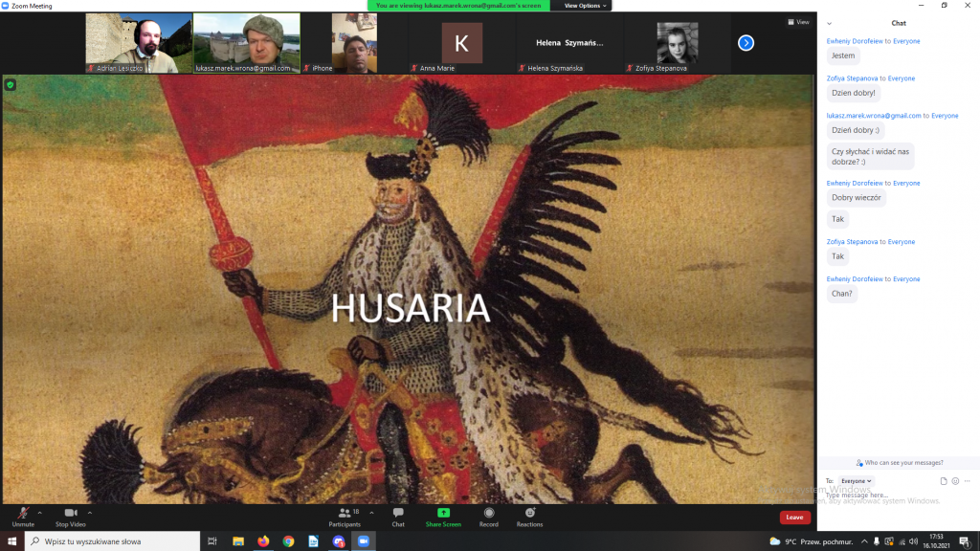Attach a file in chat
Screen dimensions: 980x551
pos(944,481)
